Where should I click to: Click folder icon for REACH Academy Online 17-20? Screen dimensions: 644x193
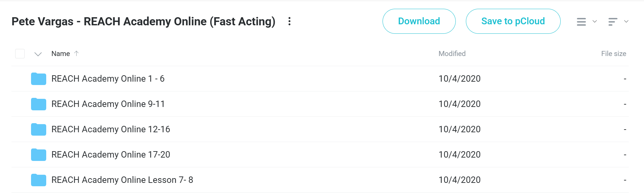pyautogui.click(x=38, y=155)
